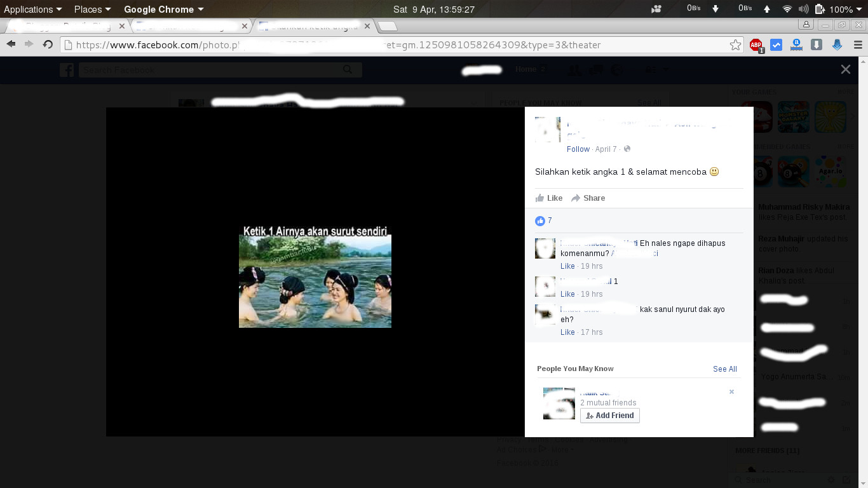Click the download speed arrow indicator
This screenshot has width=868, height=488.
point(715,9)
